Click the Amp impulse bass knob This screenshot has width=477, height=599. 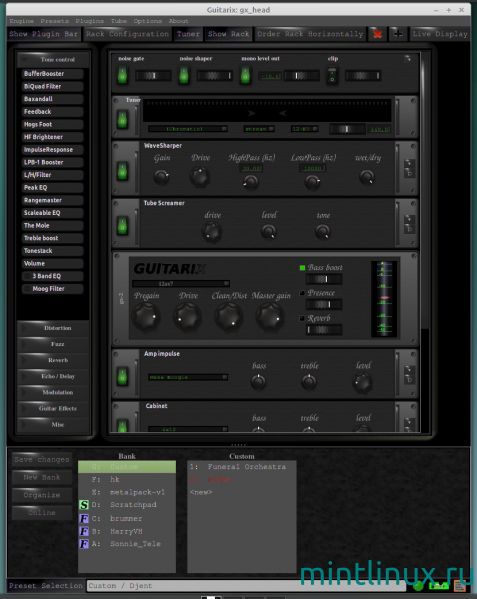click(x=259, y=382)
